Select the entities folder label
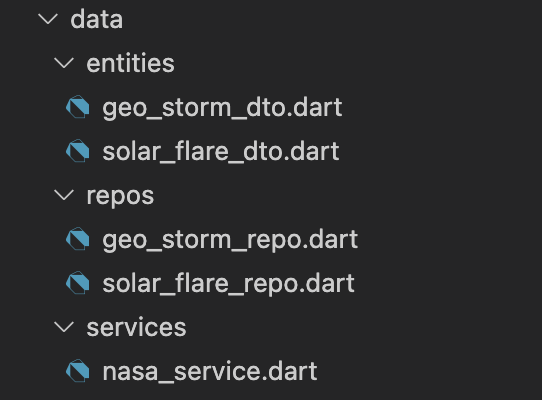542x400 pixels. click(x=130, y=63)
